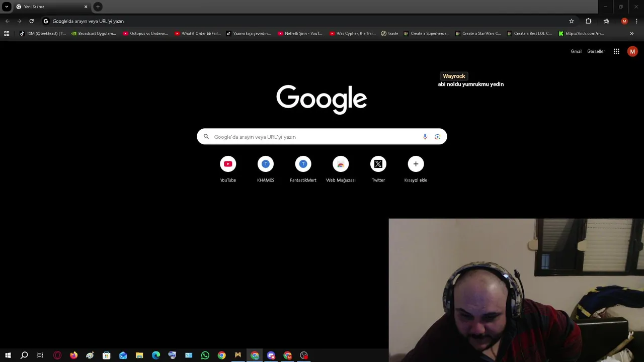
Task: Open Task View on the taskbar
Action: pos(40,355)
